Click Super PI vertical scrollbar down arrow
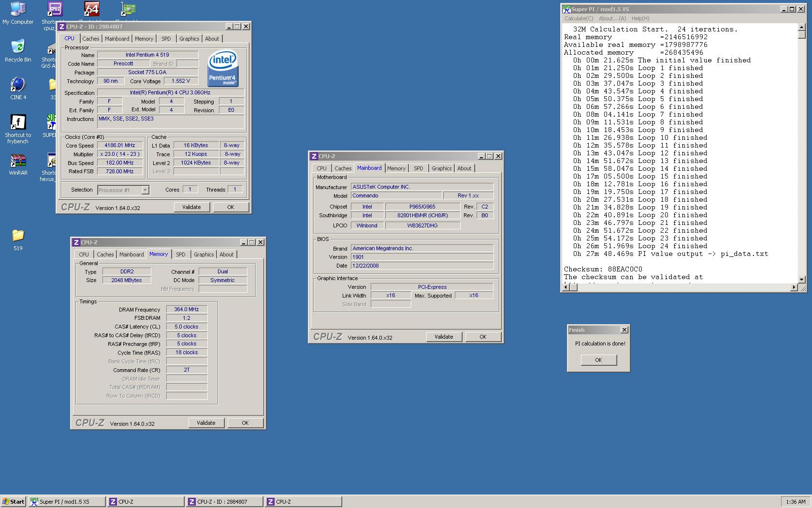 802,279
